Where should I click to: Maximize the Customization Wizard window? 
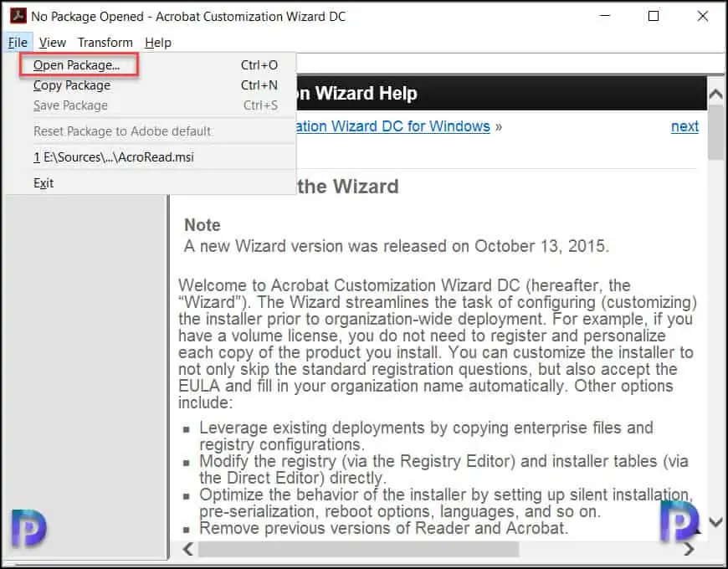(654, 16)
